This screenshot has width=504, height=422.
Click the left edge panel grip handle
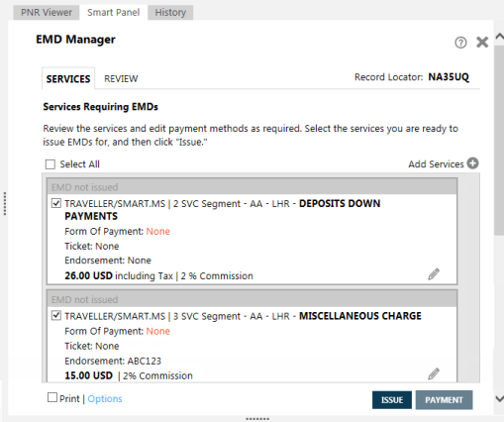tap(5, 203)
